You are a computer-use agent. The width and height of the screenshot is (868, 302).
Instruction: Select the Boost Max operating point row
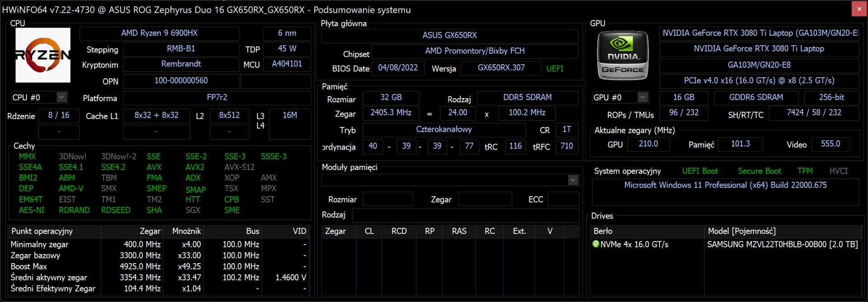pos(159,267)
